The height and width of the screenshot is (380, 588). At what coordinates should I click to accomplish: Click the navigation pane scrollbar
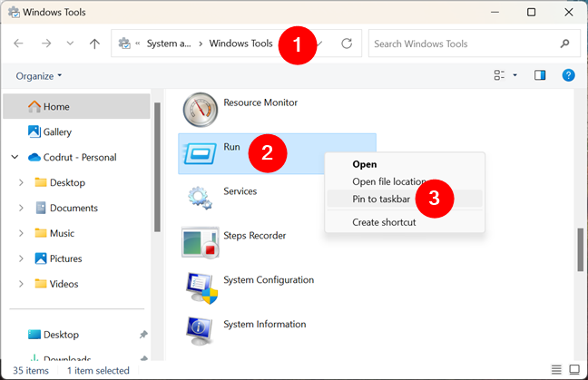[157, 167]
